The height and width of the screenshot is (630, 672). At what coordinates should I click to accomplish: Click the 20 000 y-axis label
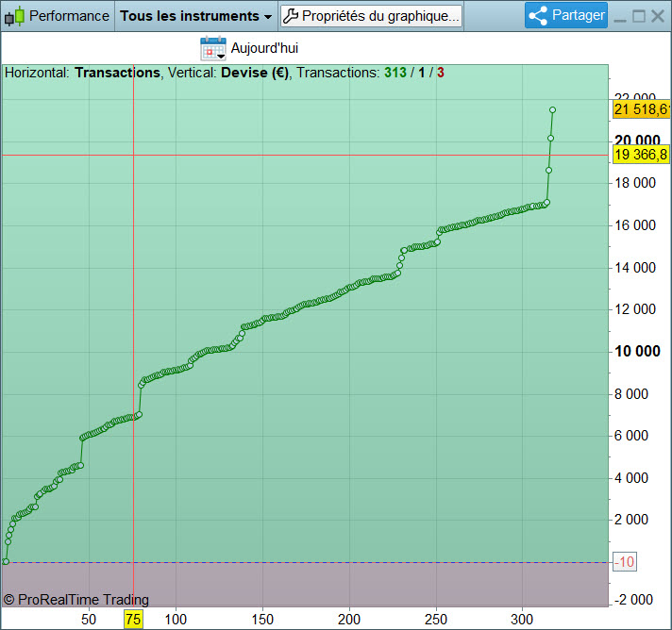coord(637,140)
